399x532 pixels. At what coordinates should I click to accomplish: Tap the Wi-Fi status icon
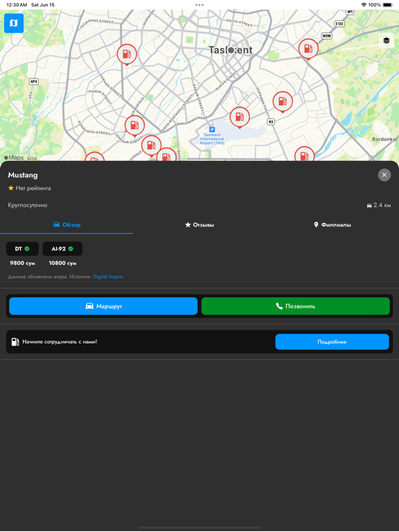coord(364,5)
